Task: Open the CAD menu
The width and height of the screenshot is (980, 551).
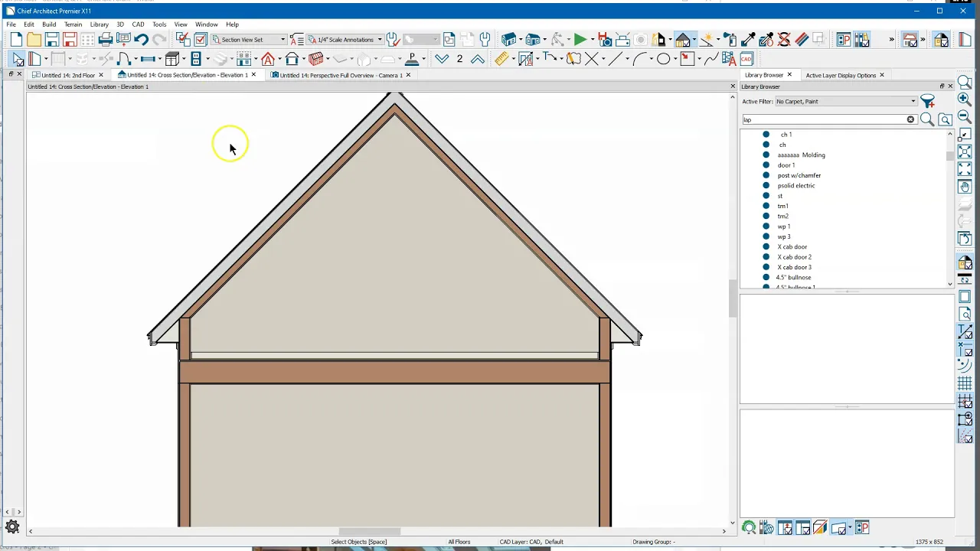Action: [x=138, y=24]
